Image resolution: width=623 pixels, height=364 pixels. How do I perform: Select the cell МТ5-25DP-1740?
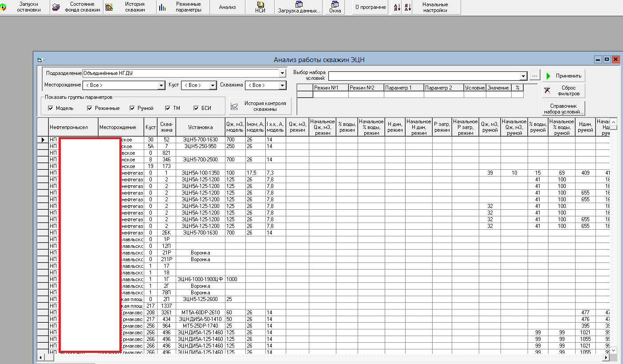[200, 326]
